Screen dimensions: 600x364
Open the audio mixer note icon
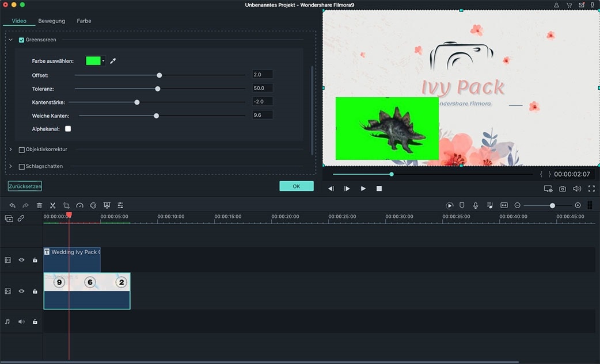click(x=490, y=205)
